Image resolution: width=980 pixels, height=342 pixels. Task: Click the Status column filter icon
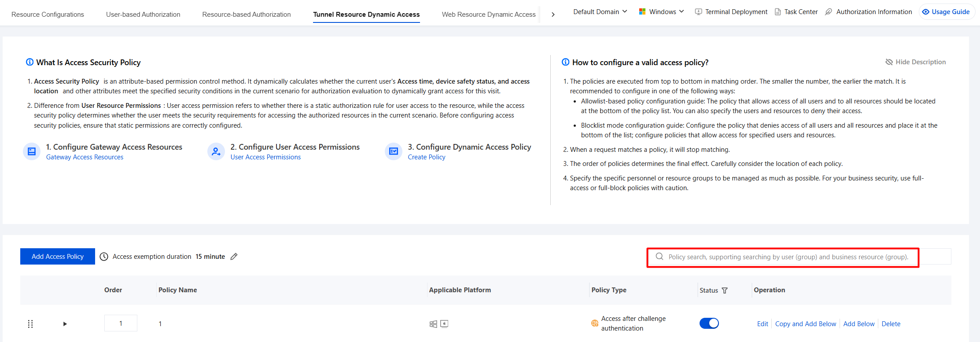pyautogui.click(x=725, y=291)
